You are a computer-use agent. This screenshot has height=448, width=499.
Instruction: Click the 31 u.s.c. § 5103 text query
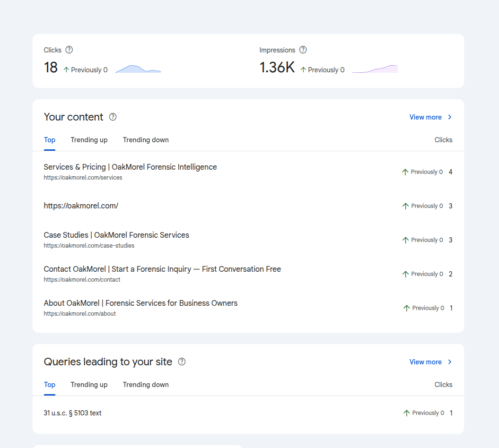pyautogui.click(x=72, y=413)
